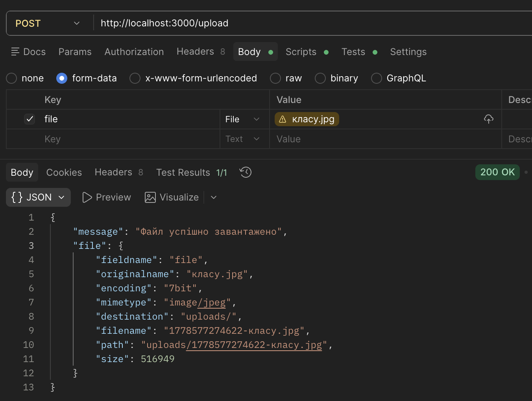
Task: Open the Test Results 1/1 tab
Action: click(x=192, y=172)
